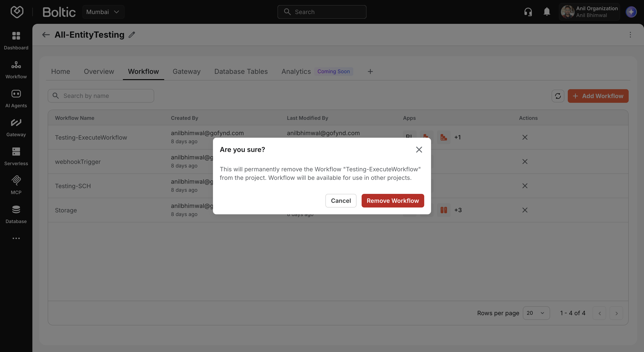Click the Coming Soon badge
Viewport: 644px width, 352px height.
click(333, 72)
